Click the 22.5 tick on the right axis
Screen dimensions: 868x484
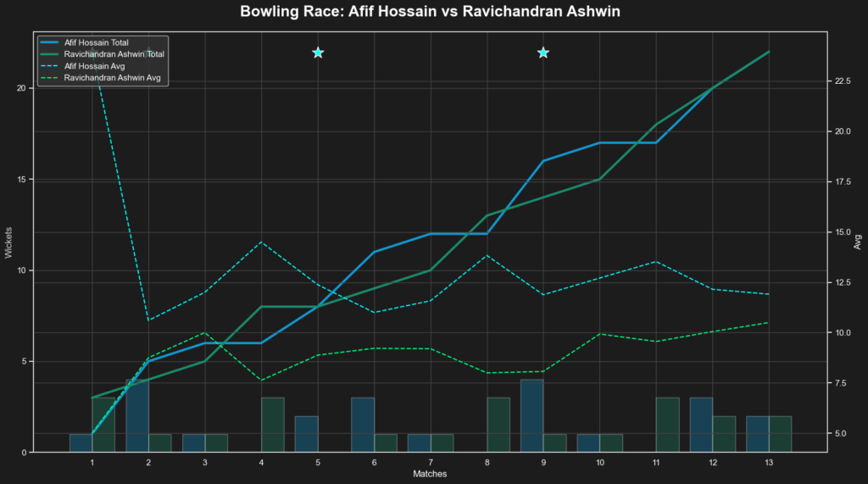843,81
